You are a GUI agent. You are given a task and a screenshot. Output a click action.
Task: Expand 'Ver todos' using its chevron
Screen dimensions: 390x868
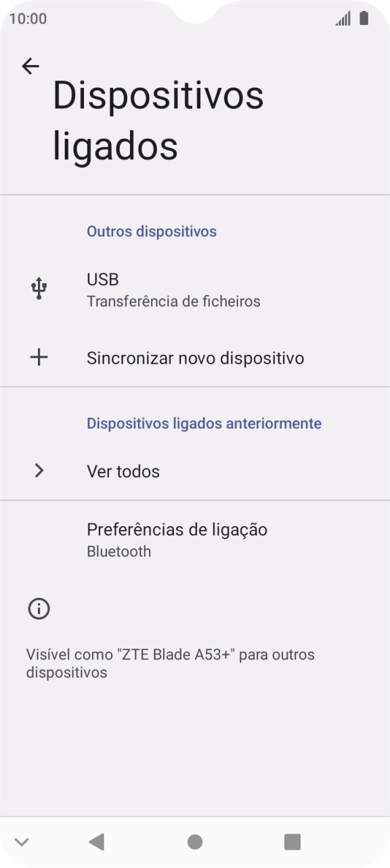click(39, 471)
